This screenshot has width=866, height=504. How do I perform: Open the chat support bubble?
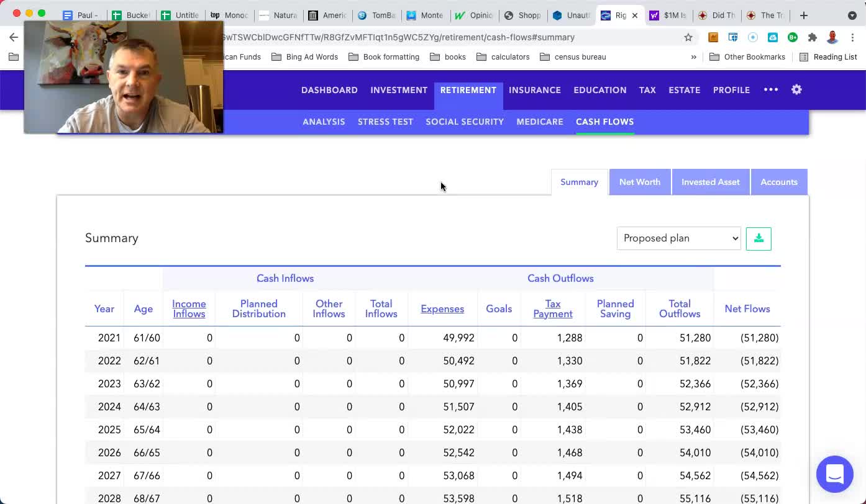(x=834, y=474)
